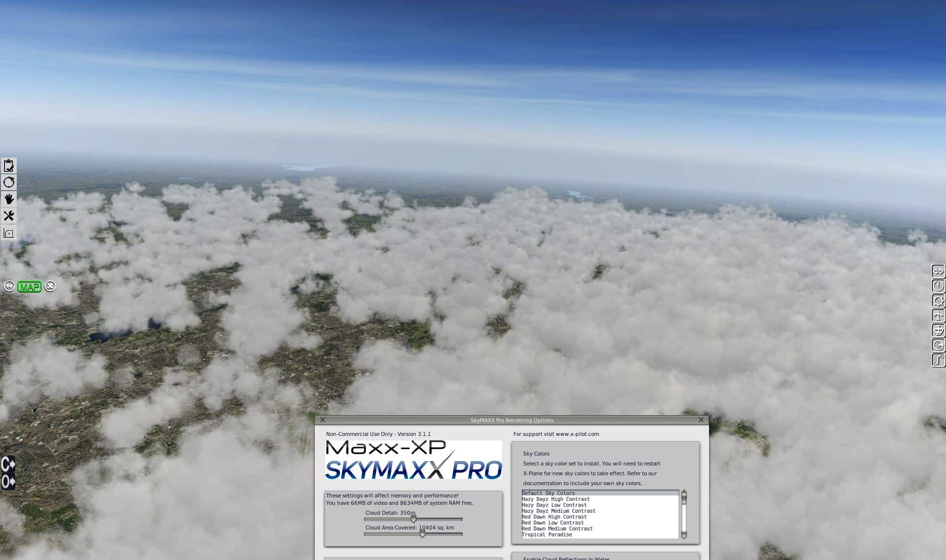This screenshot has width=946, height=560.
Task: Open the clipboard checklist icon
Action: [x=9, y=166]
